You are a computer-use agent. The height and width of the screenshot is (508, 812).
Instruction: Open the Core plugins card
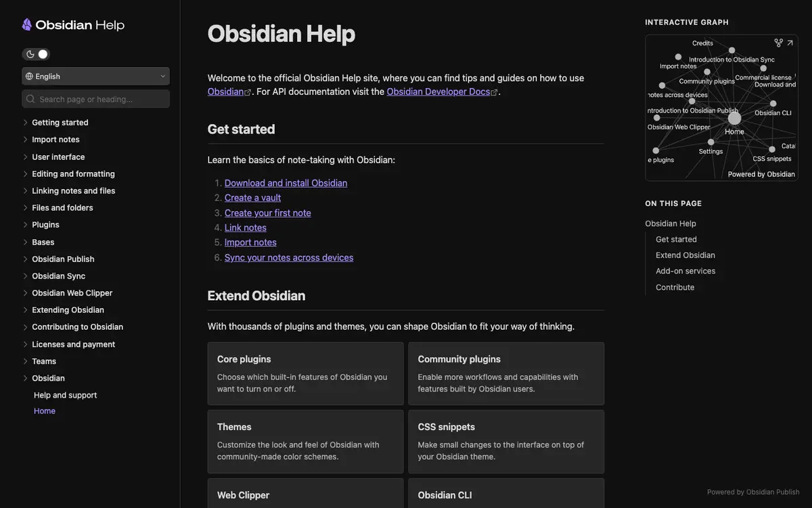[306, 374]
